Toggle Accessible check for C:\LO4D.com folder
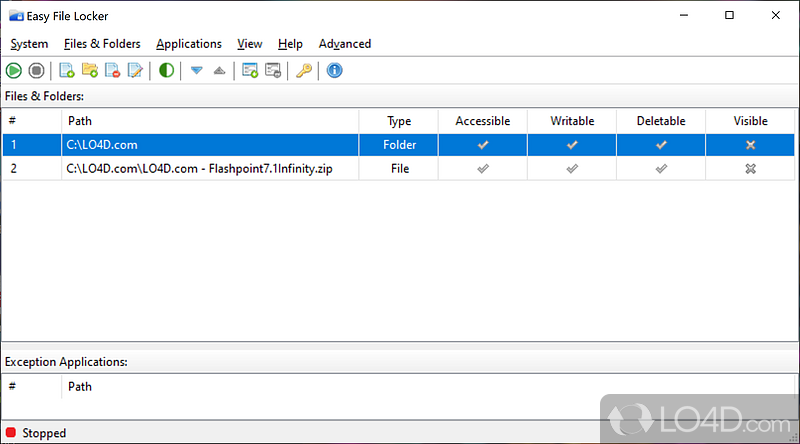 tap(483, 145)
